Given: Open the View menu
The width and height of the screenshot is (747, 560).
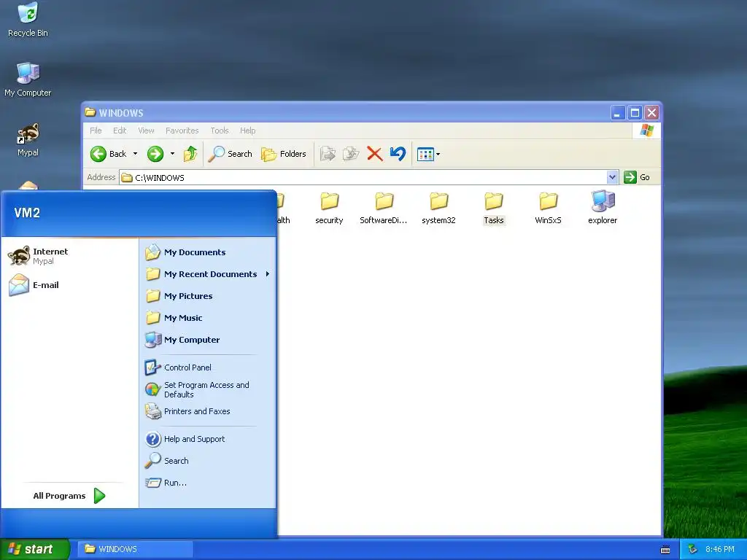Looking at the screenshot, I should coord(146,131).
